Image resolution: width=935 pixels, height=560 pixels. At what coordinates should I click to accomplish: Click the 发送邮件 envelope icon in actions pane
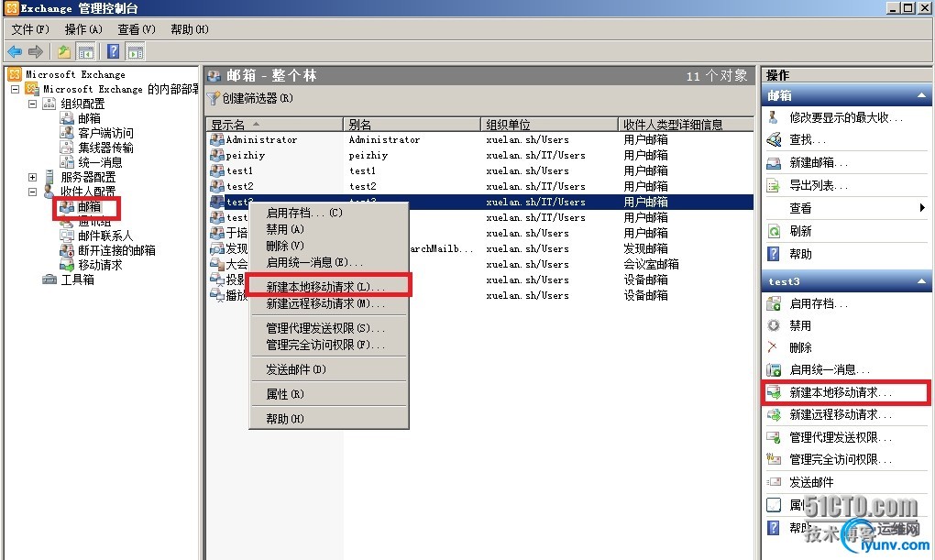[774, 482]
